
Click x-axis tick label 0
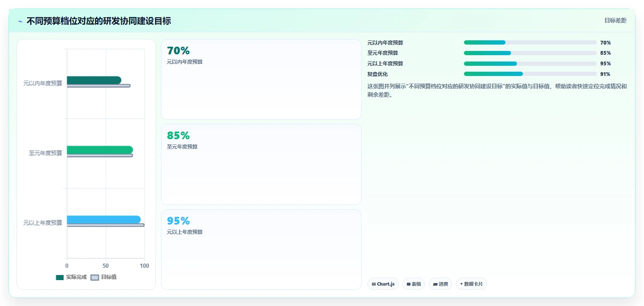[x=67, y=266]
